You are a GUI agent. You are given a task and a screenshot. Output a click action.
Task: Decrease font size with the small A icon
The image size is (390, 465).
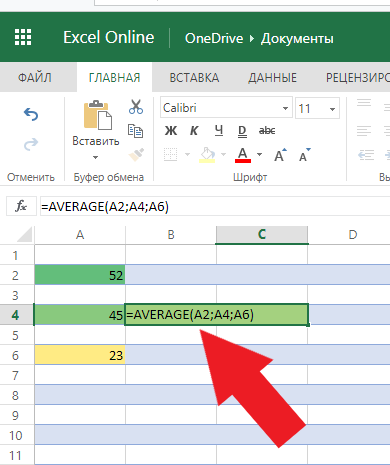pyautogui.click(x=305, y=155)
